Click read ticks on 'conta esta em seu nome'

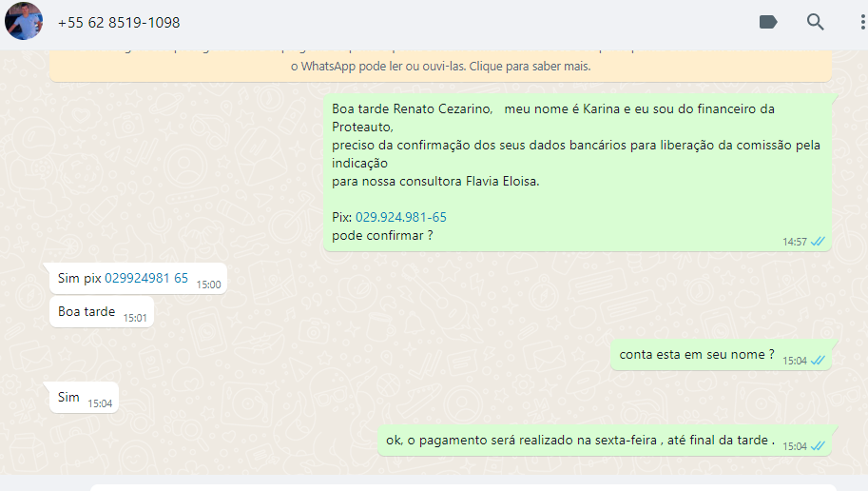tap(818, 361)
